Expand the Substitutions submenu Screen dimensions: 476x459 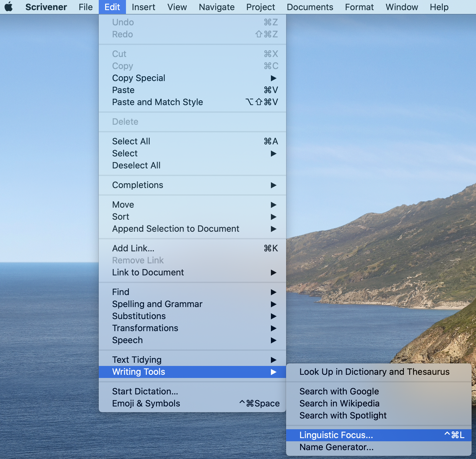(x=192, y=316)
